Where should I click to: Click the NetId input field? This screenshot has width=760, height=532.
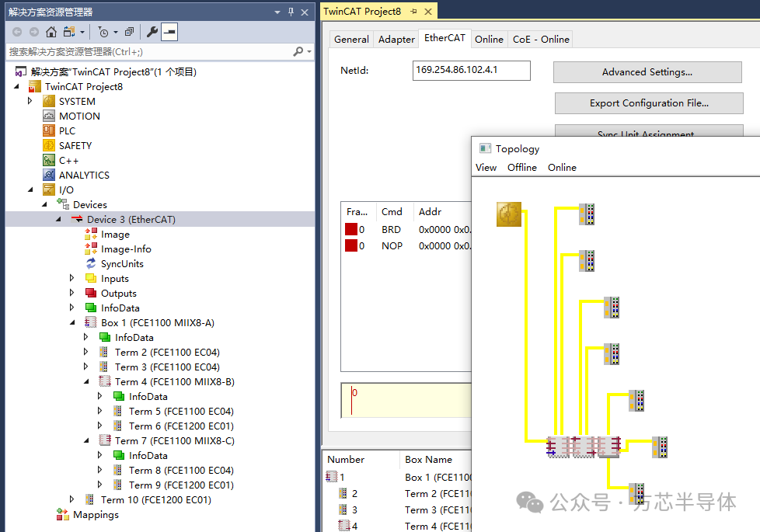pos(472,70)
